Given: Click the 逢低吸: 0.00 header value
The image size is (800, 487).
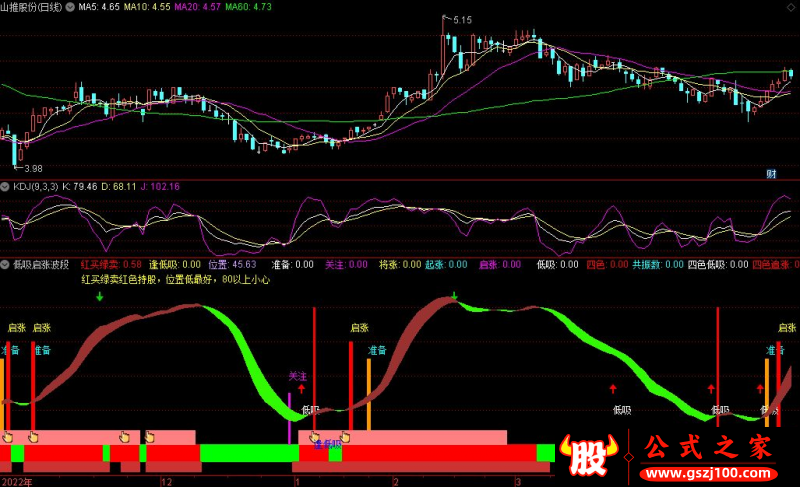Looking at the screenshot, I should (174, 265).
